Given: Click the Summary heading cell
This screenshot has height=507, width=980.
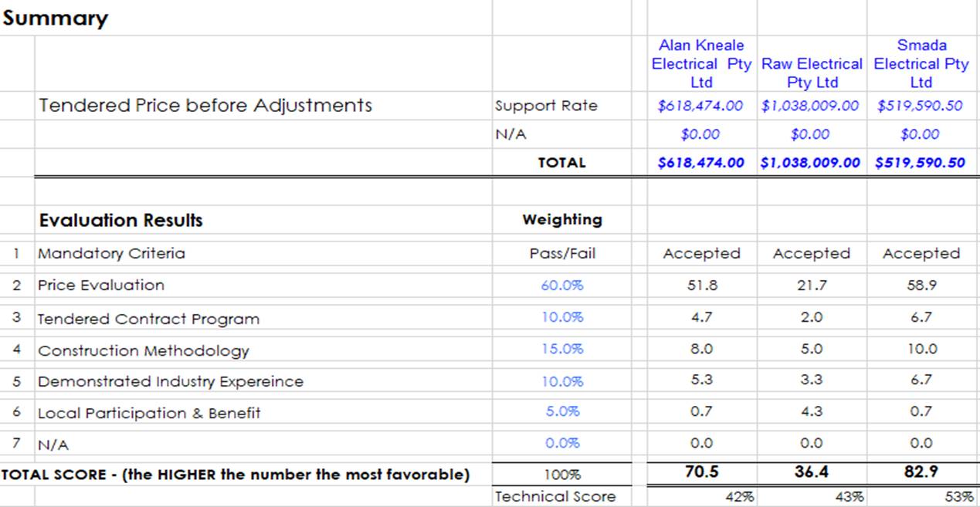Looking at the screenshot, I should [56, 19].
